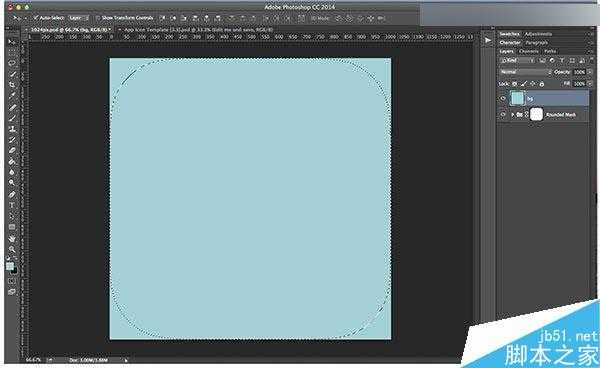The height and width of the screenshot is (368, 600).
Task: Select the Move tool in toolbox
Action: (x=12, y=42)
